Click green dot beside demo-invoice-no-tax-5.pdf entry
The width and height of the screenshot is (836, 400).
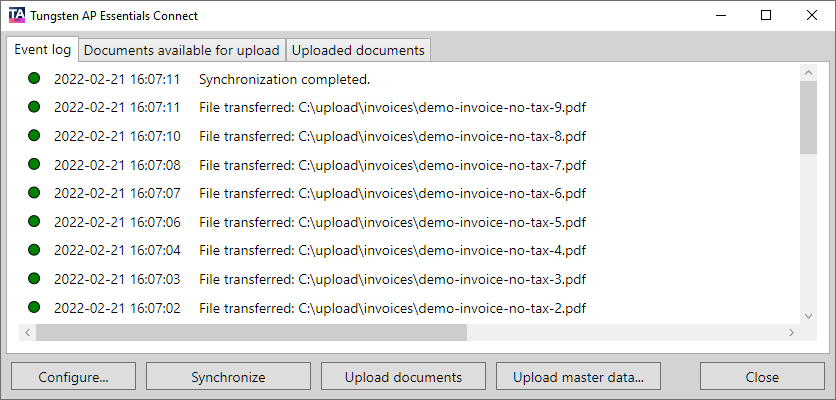(34, 222)
